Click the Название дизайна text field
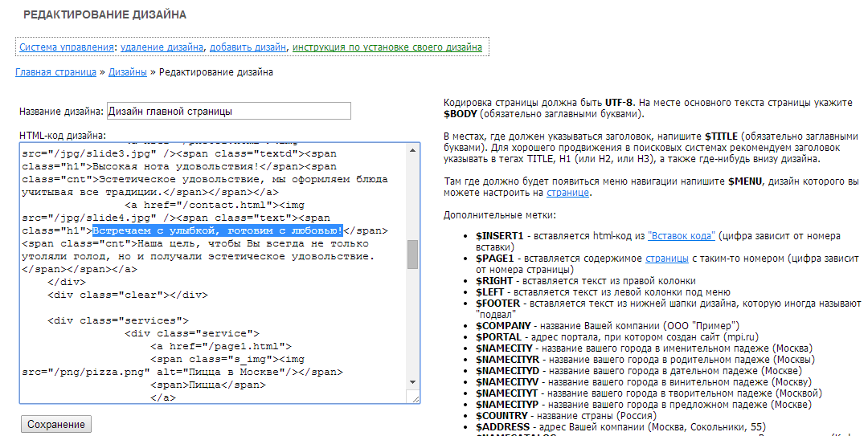The image size is (868, 436). click(228, 111)
